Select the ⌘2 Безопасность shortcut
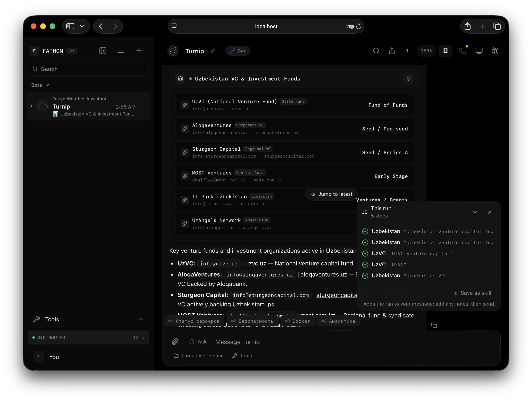532x401 pixels. tap(252, 321)
